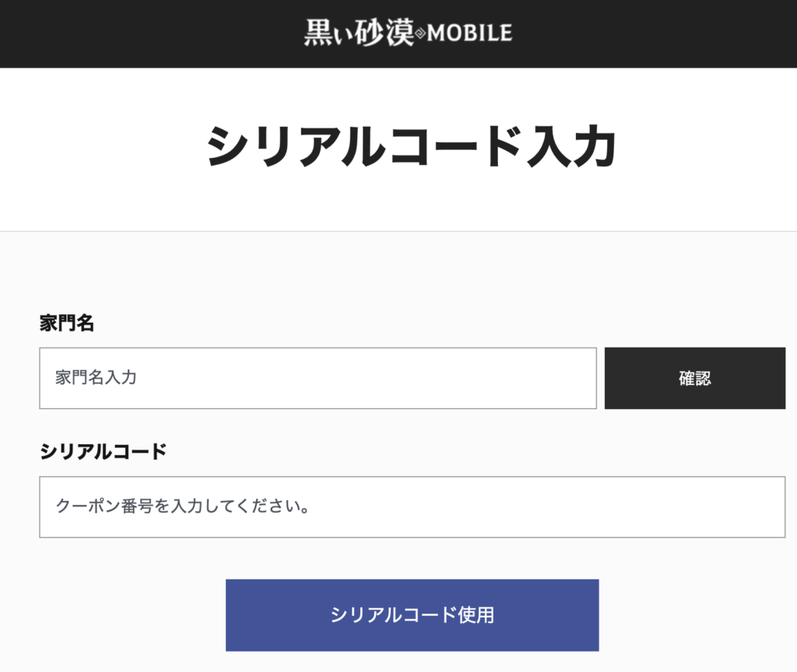Click the 家門名入力 placeholder text

tap(97, 378)
